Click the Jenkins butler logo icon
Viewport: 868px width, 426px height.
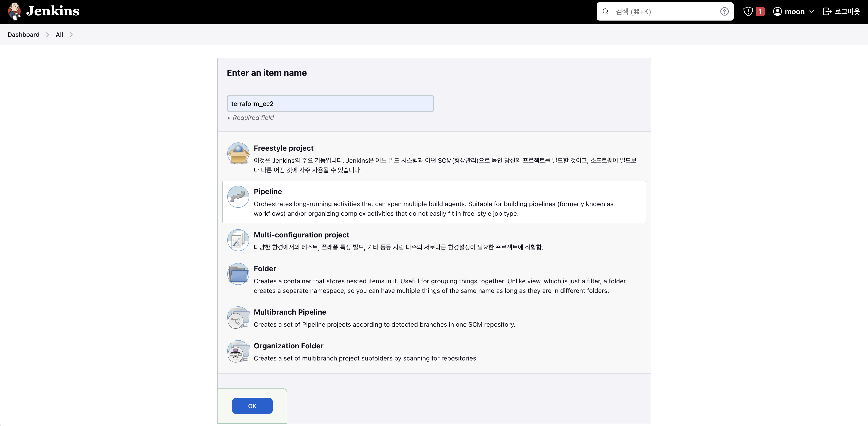coord(14,11)
